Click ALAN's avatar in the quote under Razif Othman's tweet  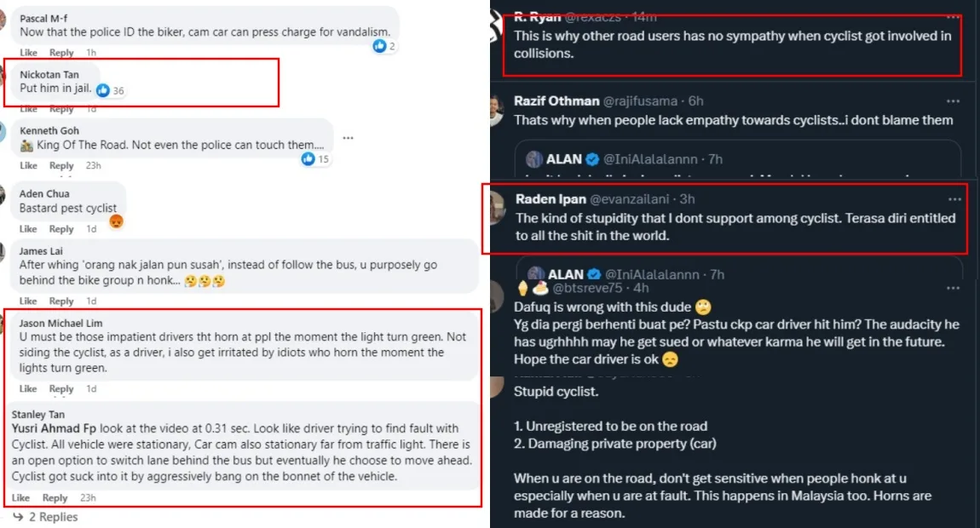coord(534,159)
